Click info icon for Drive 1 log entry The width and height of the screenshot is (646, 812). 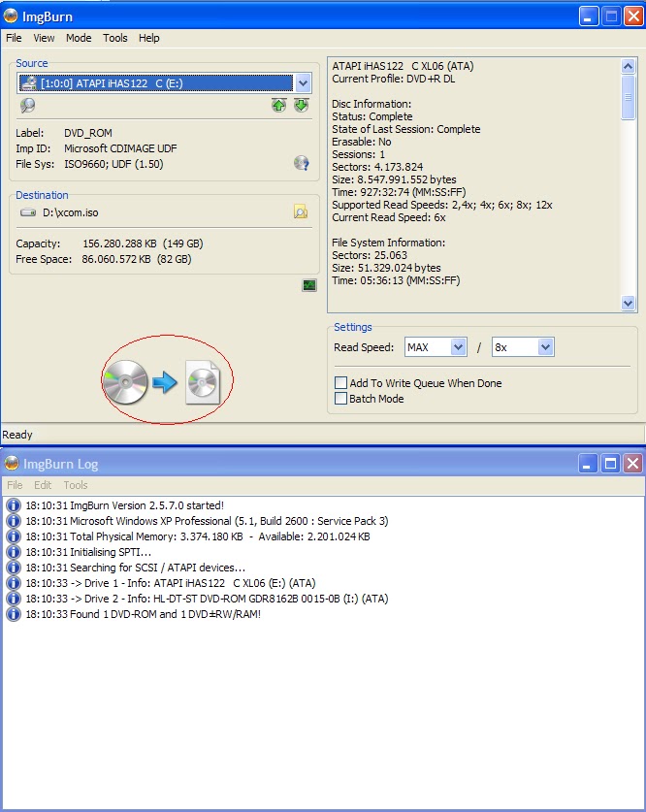pyautogui.click(x=14, y=583)
